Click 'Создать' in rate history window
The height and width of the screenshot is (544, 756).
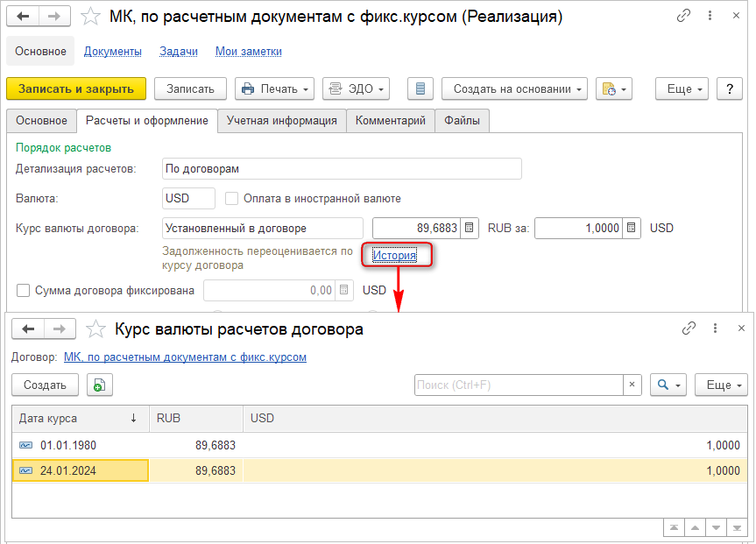pyautogui.click(x=45, y=385)
